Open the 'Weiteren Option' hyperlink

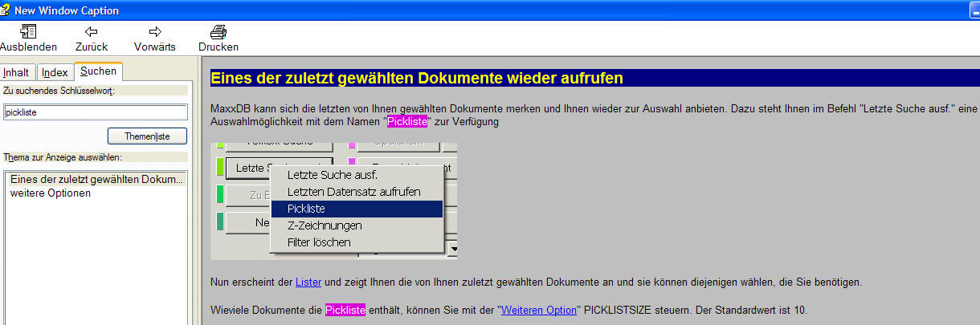(x=539, y=310)
